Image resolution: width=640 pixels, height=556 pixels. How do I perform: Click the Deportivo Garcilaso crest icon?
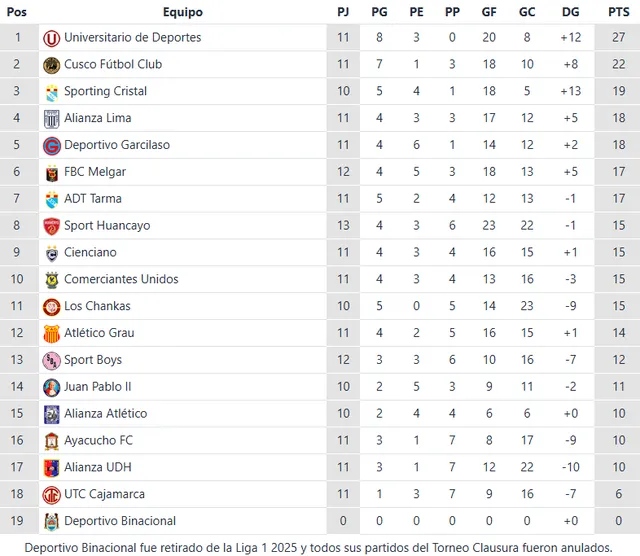52,146
